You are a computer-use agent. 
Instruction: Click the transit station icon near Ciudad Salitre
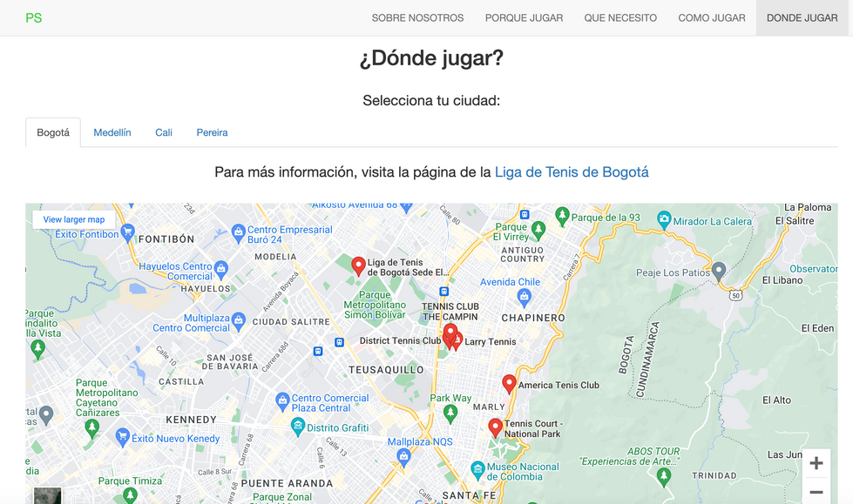point(339,342)
